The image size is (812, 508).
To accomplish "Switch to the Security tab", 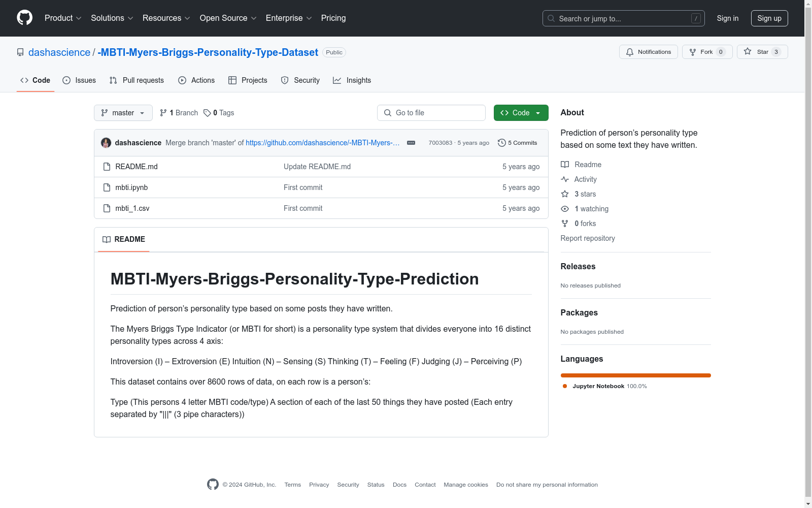I will tap(300, 80).
